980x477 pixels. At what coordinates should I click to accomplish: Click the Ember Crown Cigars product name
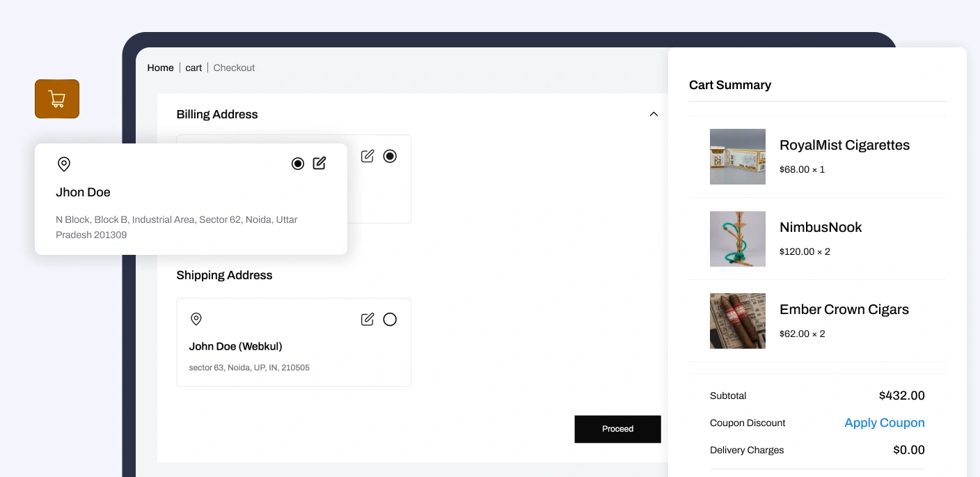pyautogui.click(x=844, y=310)
